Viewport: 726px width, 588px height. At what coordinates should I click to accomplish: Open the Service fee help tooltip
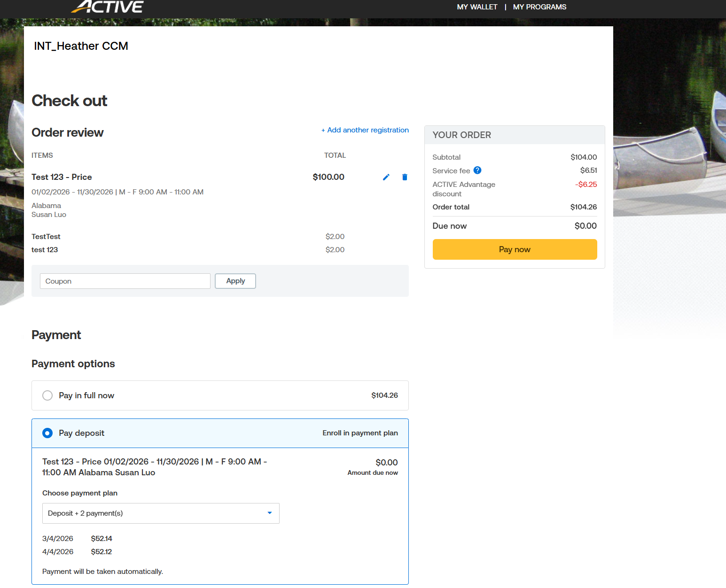477,170
